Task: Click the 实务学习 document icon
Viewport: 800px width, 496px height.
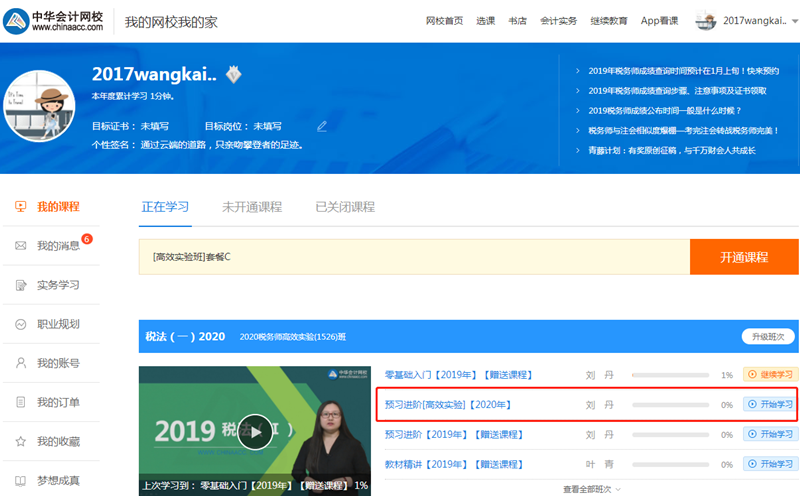Action: (20, 285)
